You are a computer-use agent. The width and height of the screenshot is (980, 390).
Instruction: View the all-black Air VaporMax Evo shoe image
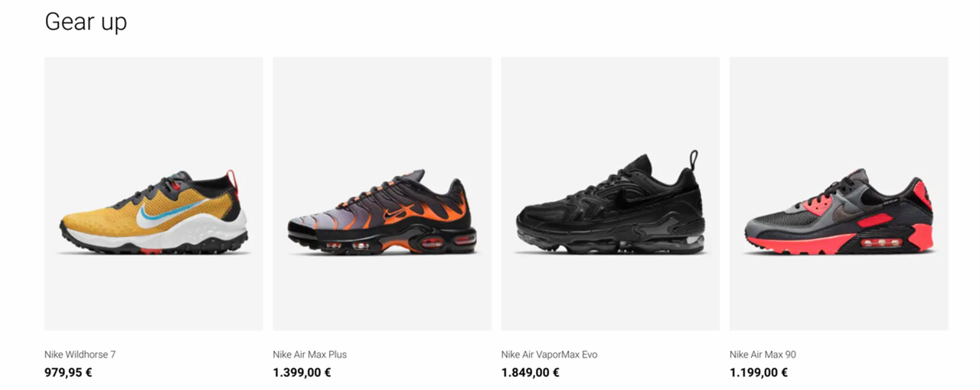point(610,193)
